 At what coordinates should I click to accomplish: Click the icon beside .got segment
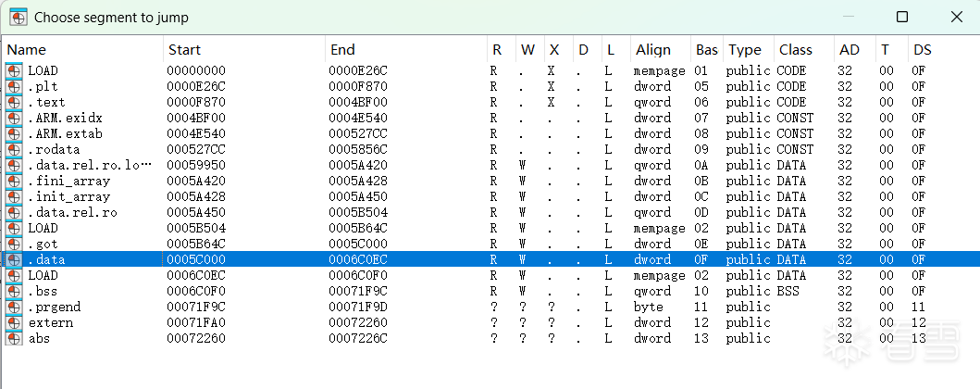coord(13,244)
